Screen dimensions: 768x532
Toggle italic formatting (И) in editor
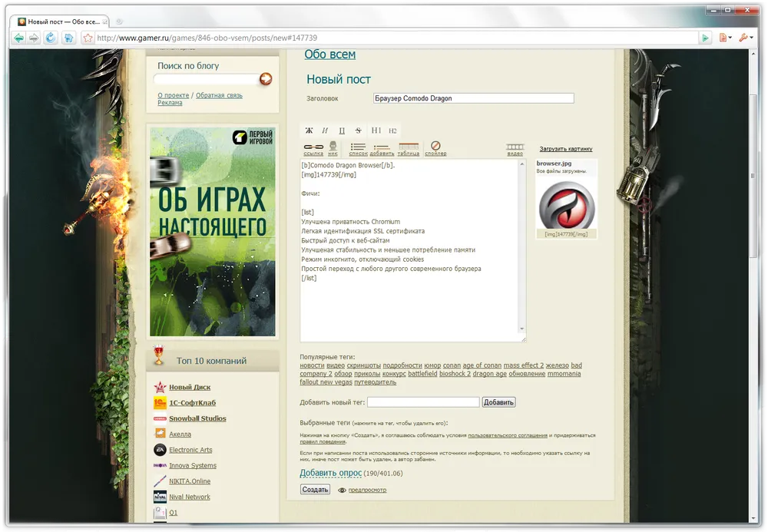click(x=325, y=131)
